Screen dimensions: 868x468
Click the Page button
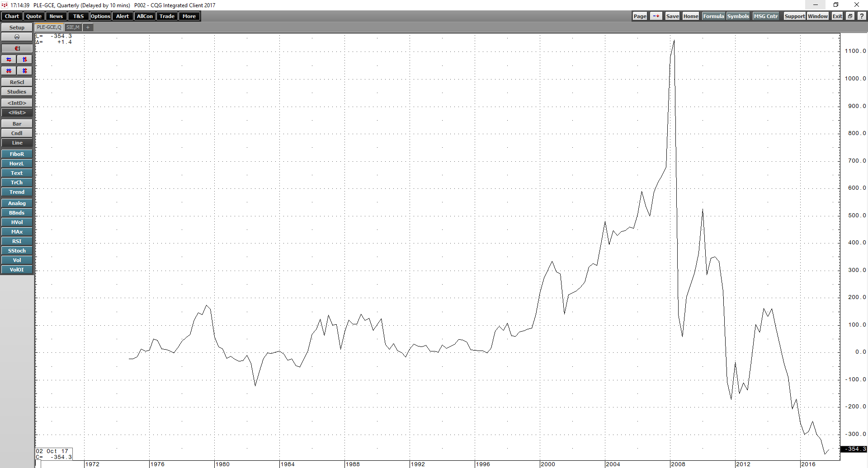click(640, 16)
